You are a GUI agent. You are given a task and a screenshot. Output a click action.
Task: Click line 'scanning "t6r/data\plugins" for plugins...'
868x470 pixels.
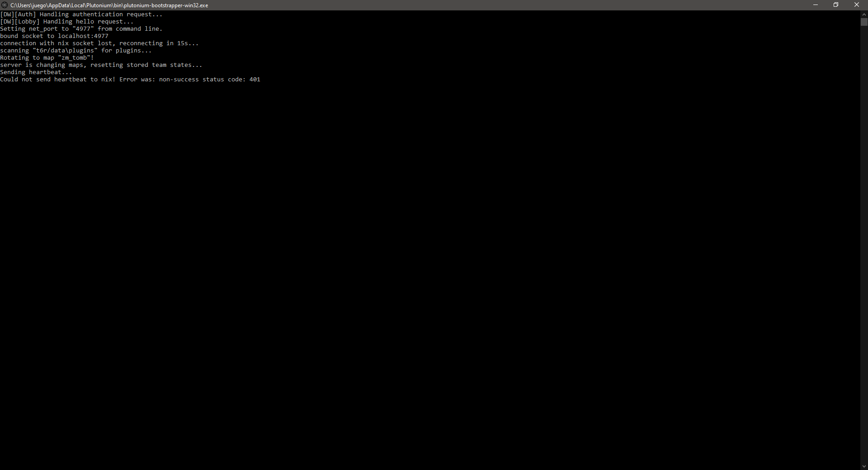pyautogui.click(x=76, y=51)
